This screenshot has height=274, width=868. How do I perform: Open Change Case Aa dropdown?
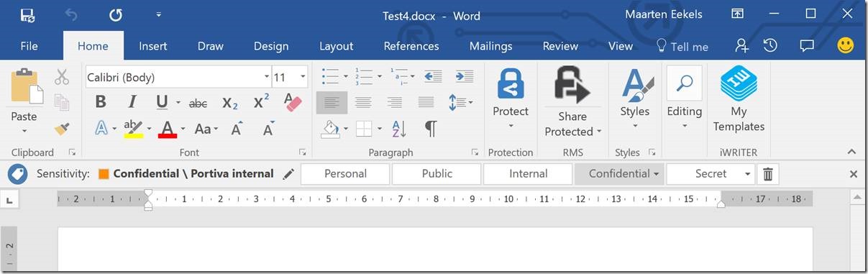(x=206, y=129)
